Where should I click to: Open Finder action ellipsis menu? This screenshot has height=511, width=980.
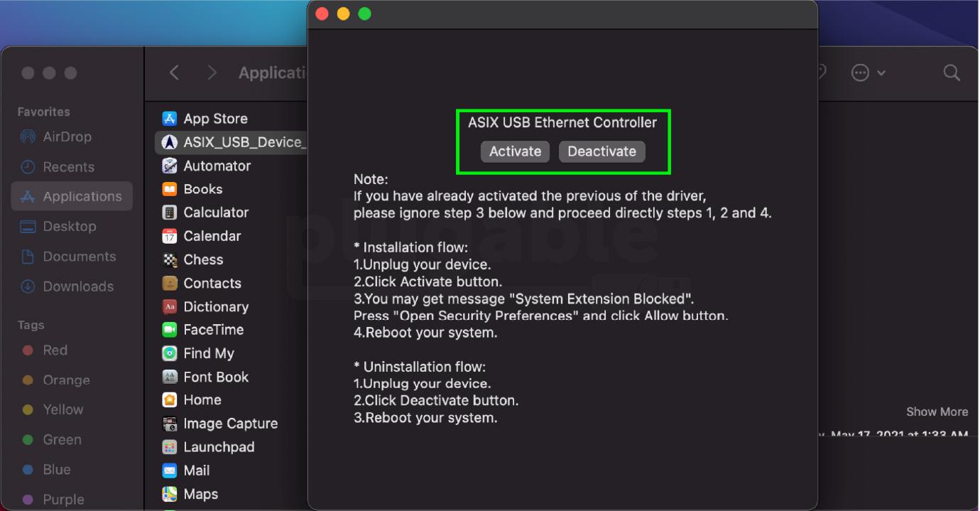pyautogui.click(x=868, y=72)
